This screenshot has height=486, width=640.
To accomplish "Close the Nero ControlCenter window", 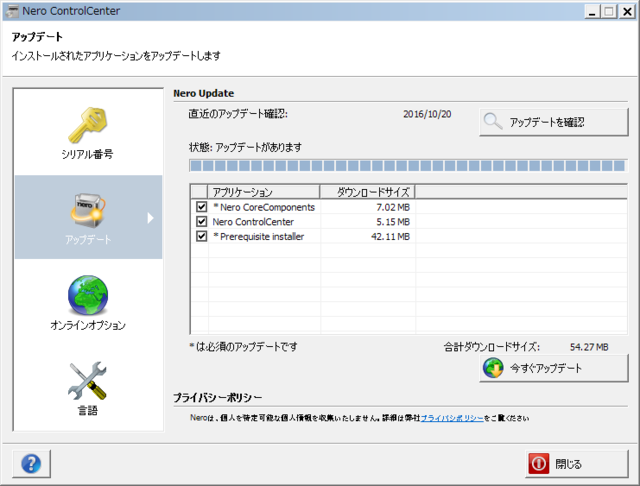I will point(627,11).
